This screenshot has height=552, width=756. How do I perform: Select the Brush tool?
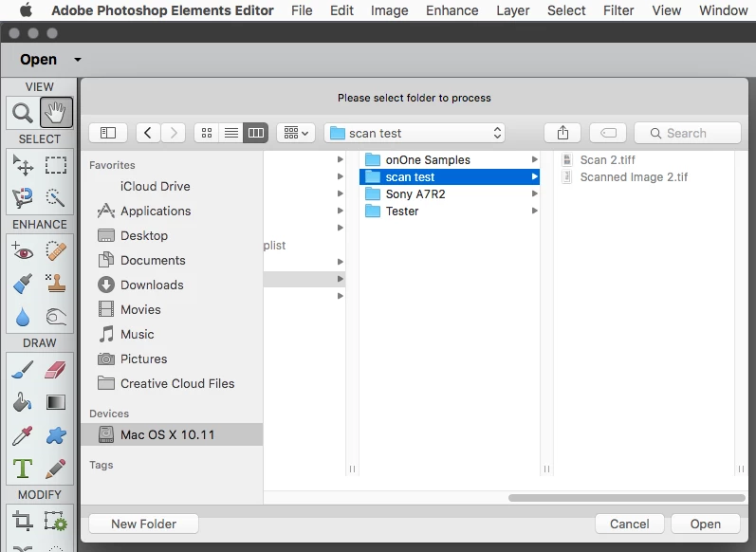pyautogui.click(x=23, y=370)
